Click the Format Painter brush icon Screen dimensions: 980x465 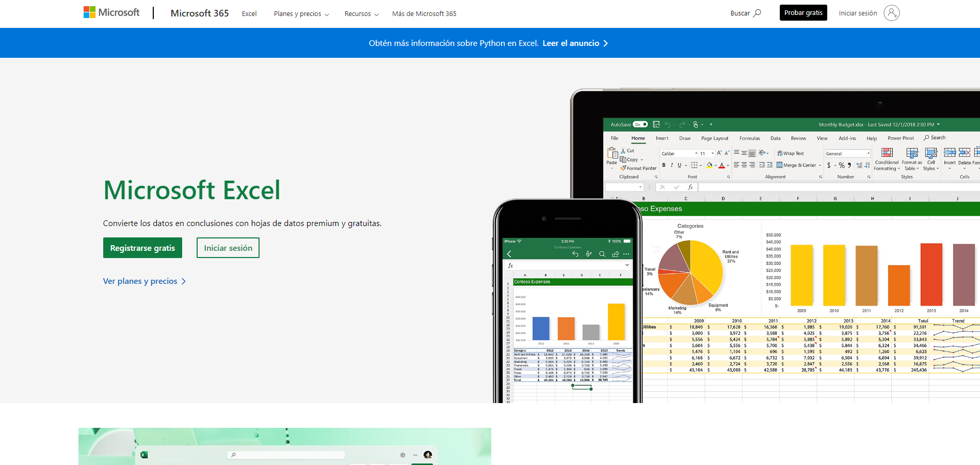pyautogui.click(x=623, y=168)
